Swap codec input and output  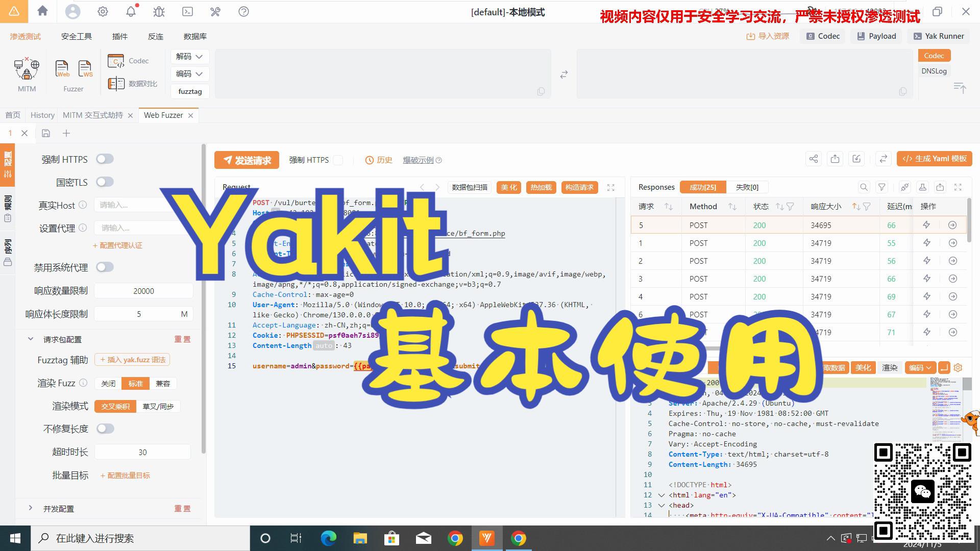563,74
